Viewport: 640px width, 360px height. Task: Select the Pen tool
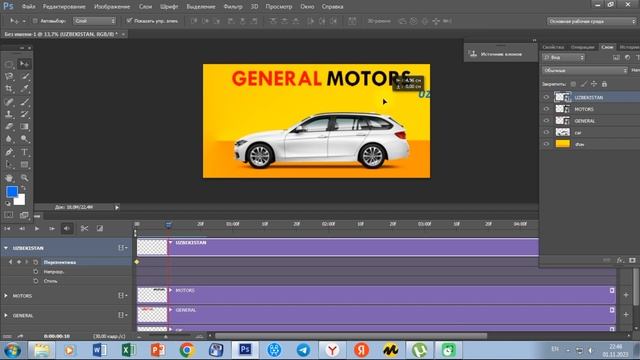(9, 152)
